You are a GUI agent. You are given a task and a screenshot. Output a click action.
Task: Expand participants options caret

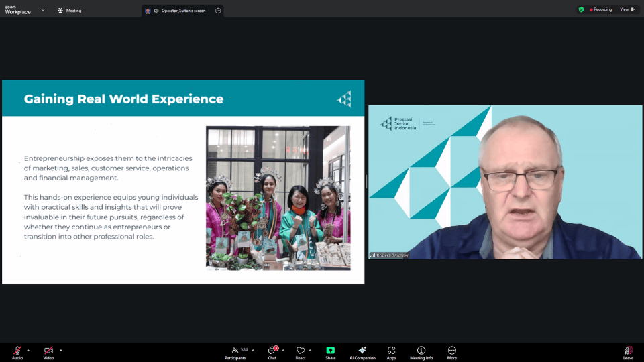tap(253, 350)
